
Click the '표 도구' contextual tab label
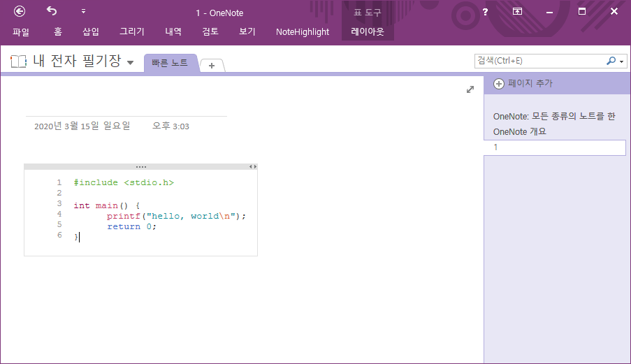[368, 13]
